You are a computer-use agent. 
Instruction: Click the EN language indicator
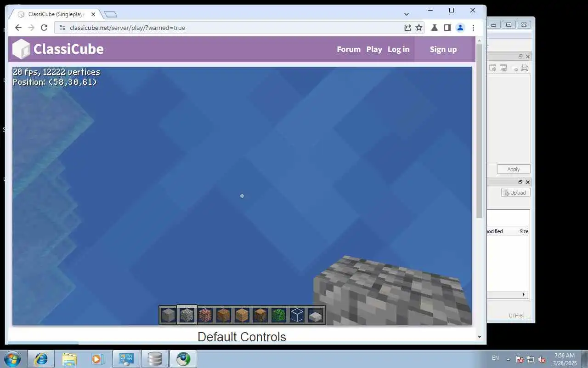click(x=495, y=358)
